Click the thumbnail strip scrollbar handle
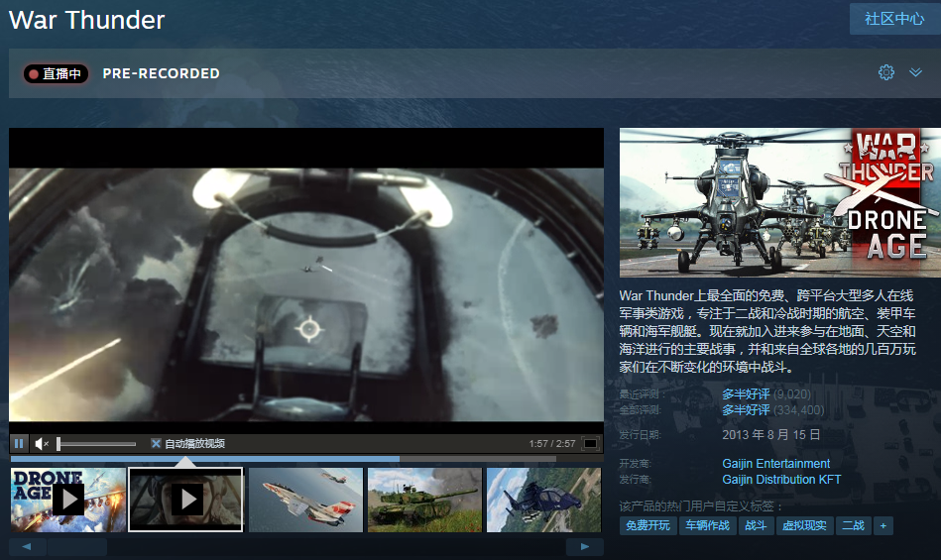Screen dimensions: 941x560 click(77, 546)
